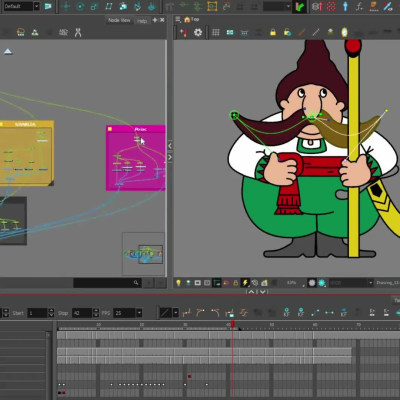Increment the Stop frame stepper

point(96,311)
